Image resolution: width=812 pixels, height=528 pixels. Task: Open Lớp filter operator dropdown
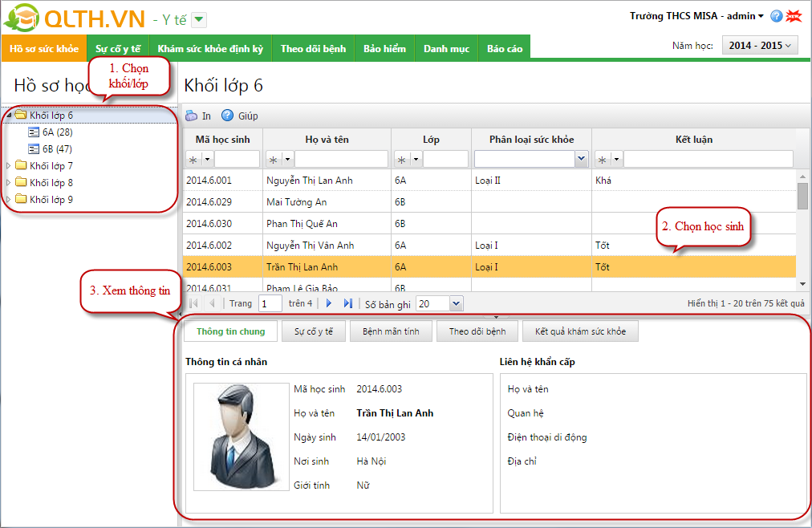point(416,160)
